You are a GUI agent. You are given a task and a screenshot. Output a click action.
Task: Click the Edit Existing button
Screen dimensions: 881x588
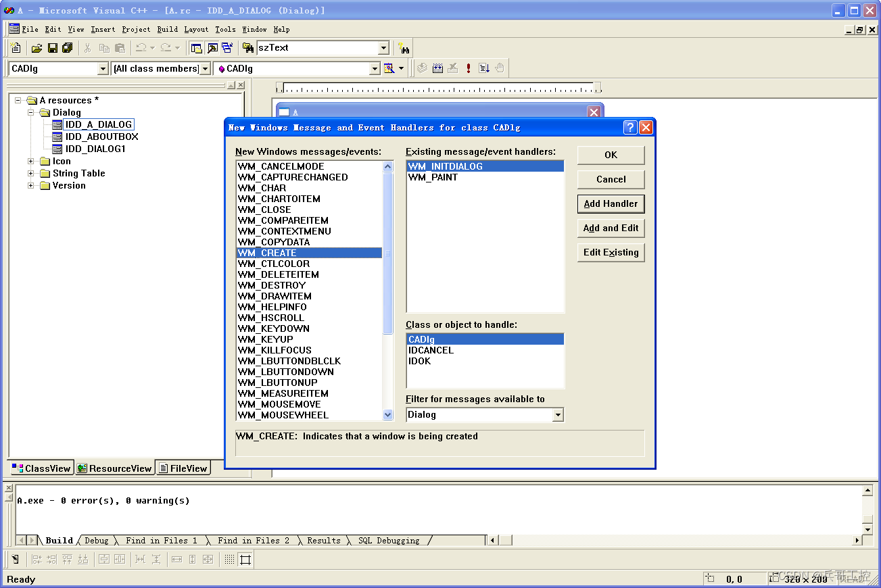click(611, 252)
